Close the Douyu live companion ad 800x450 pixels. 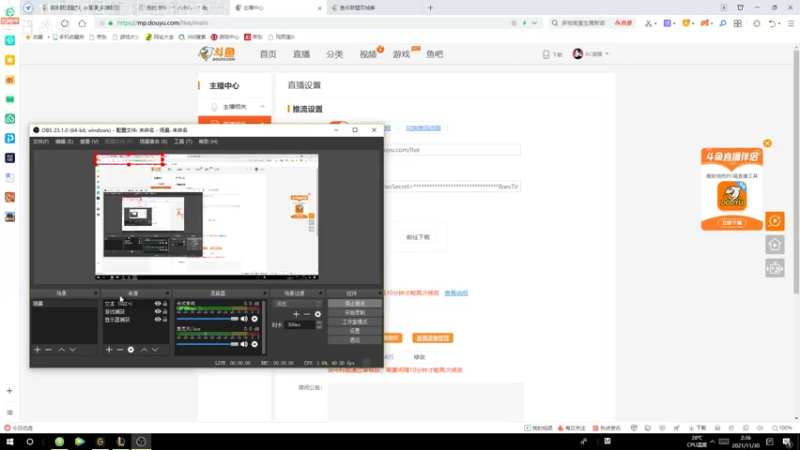(x=767, y=143)
